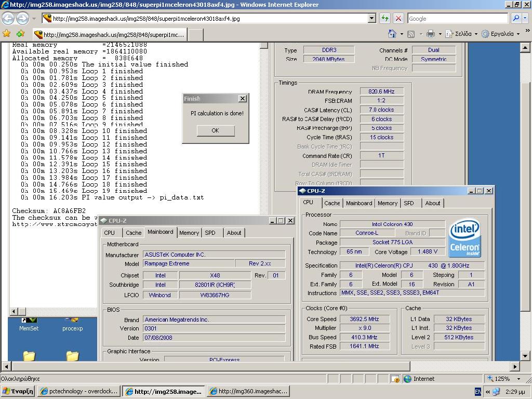
Task: Dismiss the Finish dialog via its X
Action: tap(242, 98)
